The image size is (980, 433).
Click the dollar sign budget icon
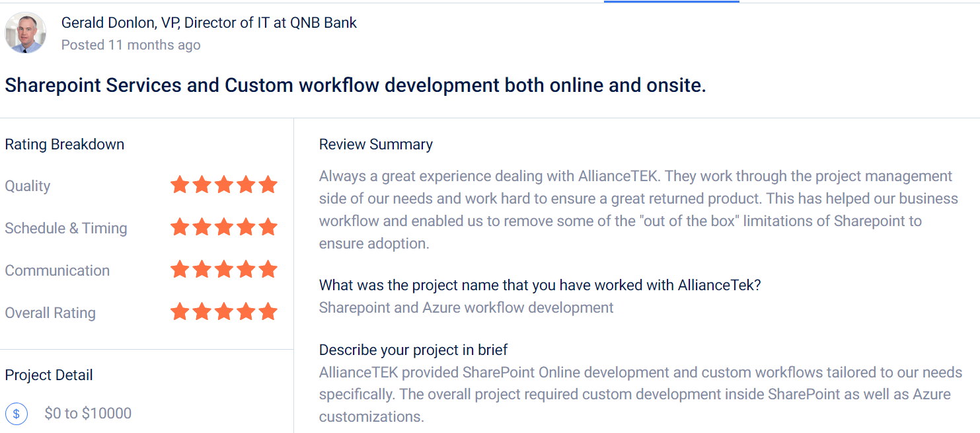[17, 414]
